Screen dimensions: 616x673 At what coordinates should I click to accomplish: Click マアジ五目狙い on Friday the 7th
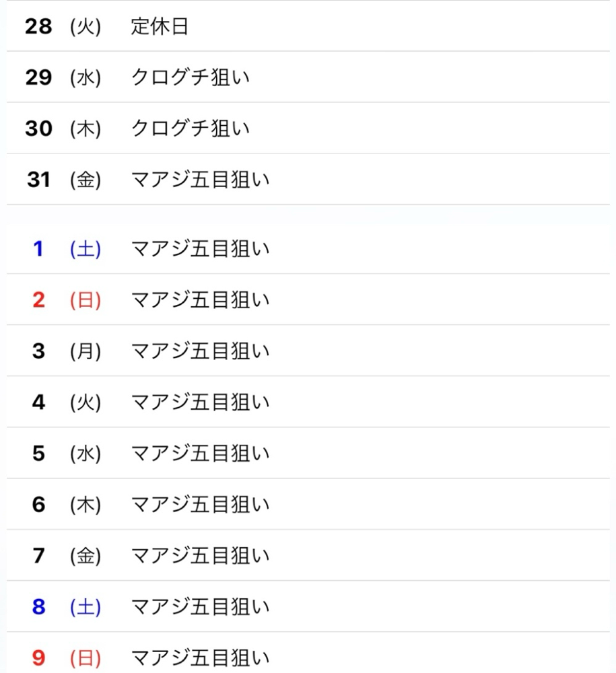coord(200,556)
